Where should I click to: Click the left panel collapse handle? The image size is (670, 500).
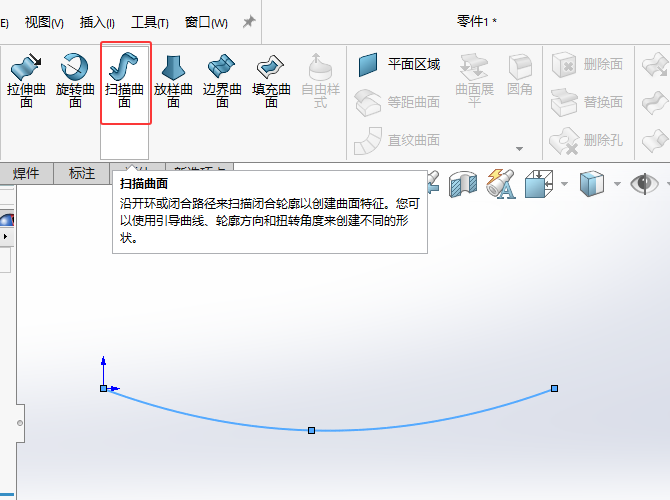pyautogui.click(x=20, y=423)
